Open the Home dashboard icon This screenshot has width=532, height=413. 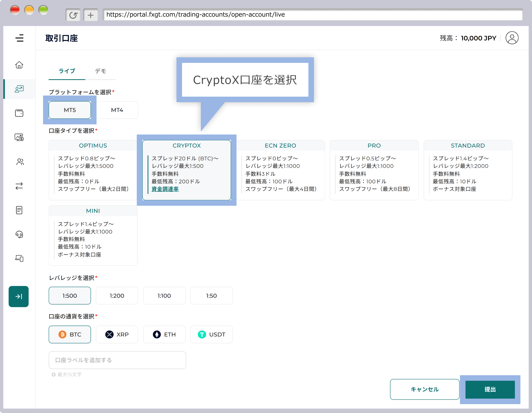19,64
